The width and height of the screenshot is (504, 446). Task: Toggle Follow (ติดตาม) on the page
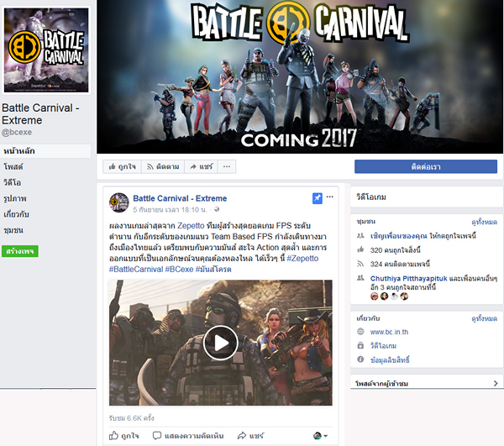[x=165, y=167]
